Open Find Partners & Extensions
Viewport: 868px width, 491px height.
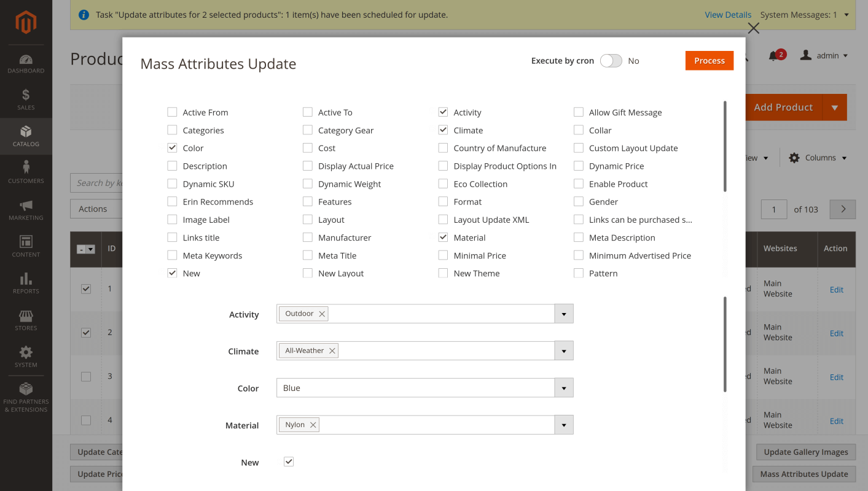coord(26,396)
